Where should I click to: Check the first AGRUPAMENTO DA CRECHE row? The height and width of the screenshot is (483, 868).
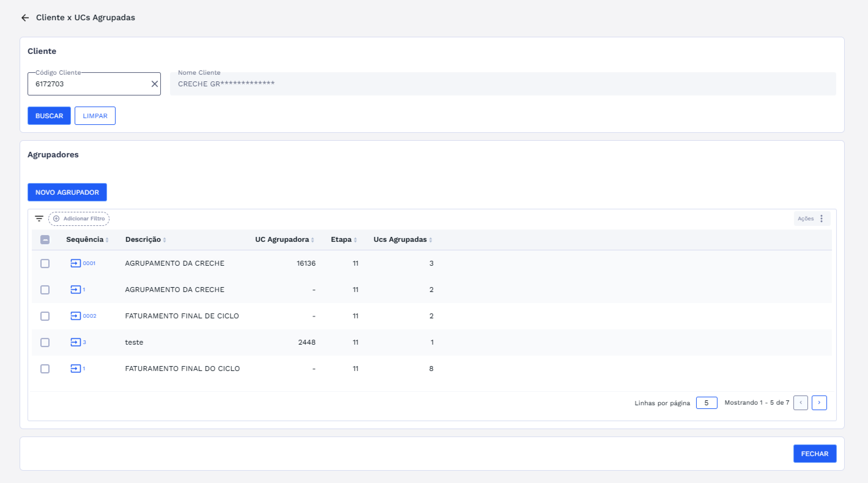(x=45, y=264)
